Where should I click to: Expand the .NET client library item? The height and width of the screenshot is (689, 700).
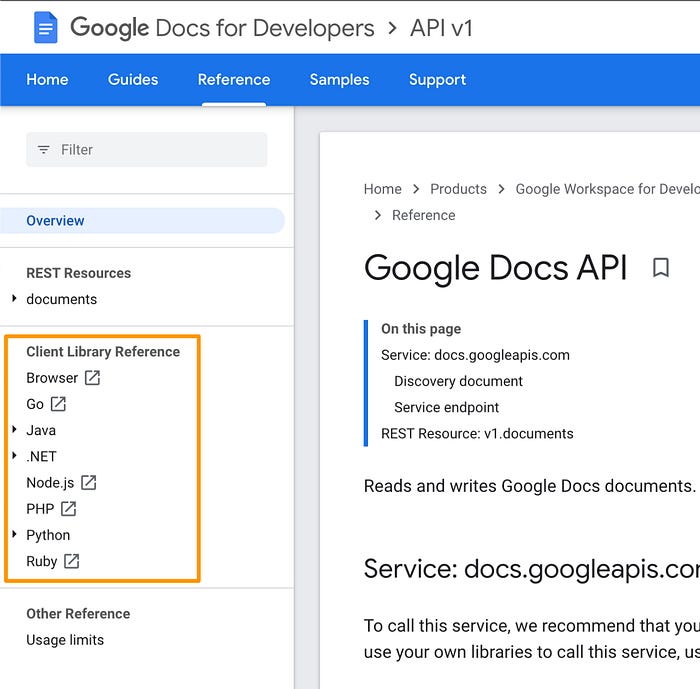point(14,456)
